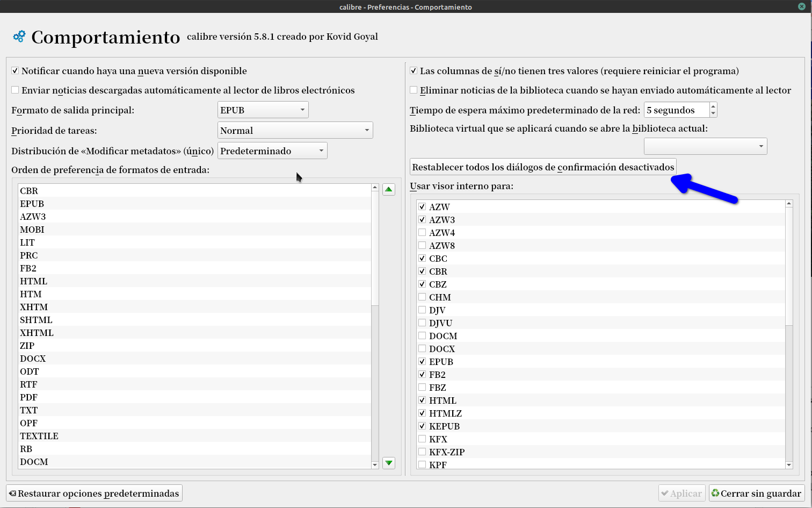Select TXT in input format list

pyautogui.click(x=194, y=410)
